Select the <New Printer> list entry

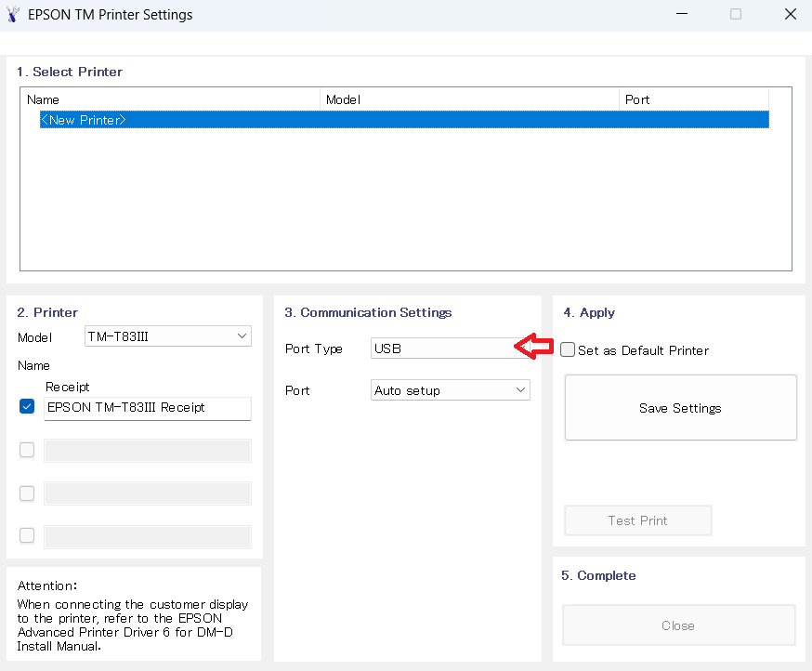click(84, 120)
